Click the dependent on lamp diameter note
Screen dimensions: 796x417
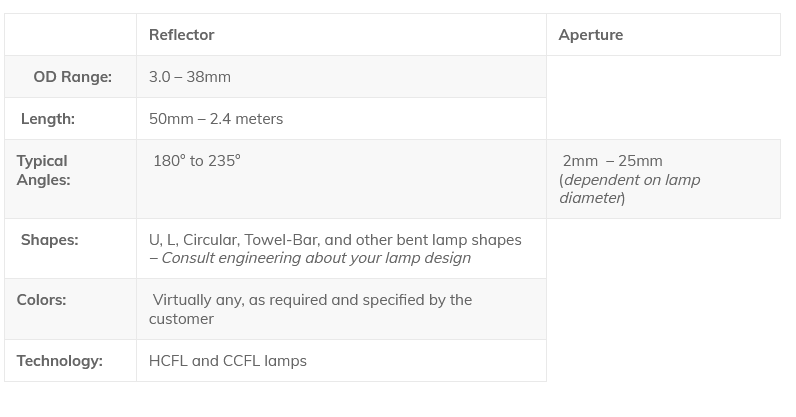pos(630,189)
